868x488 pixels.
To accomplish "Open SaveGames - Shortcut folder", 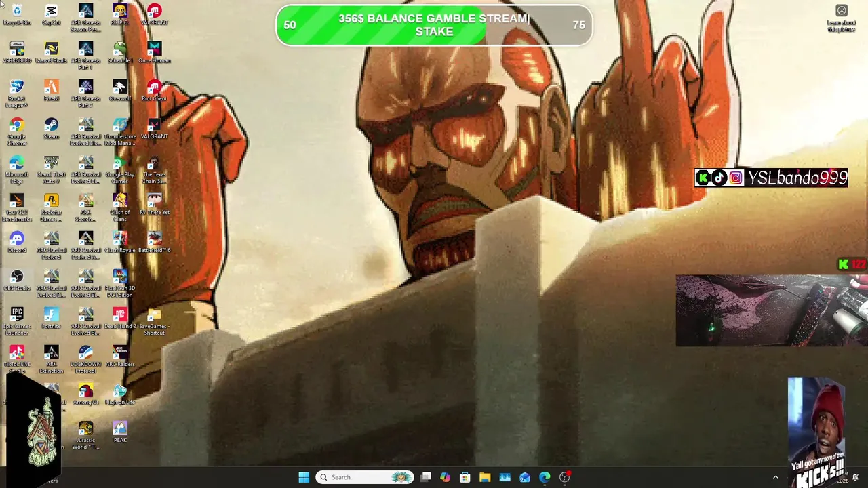I will pyautogui.click(x=155, y=322).
